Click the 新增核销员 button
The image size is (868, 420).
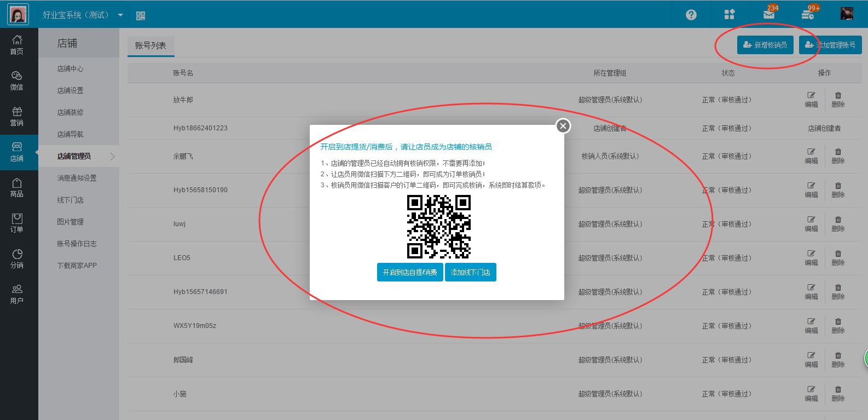point(765,45)
